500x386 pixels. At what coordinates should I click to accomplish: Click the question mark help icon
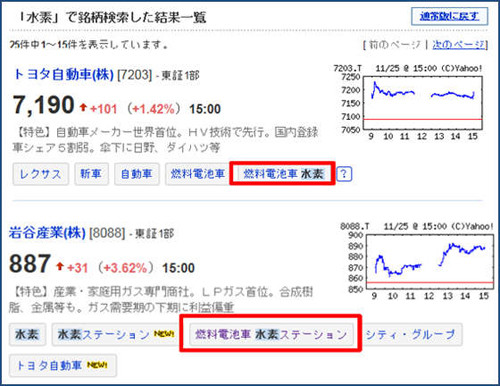344,174
